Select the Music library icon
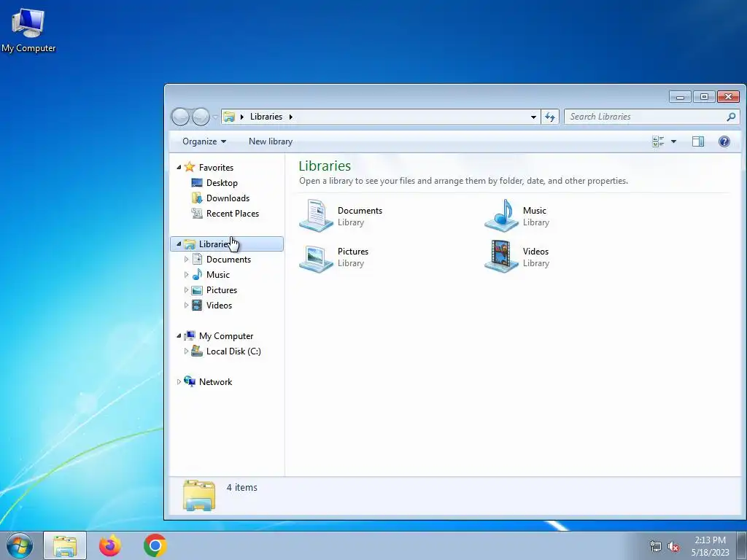Viewport: 747px width, 560px height. (501, 216)
